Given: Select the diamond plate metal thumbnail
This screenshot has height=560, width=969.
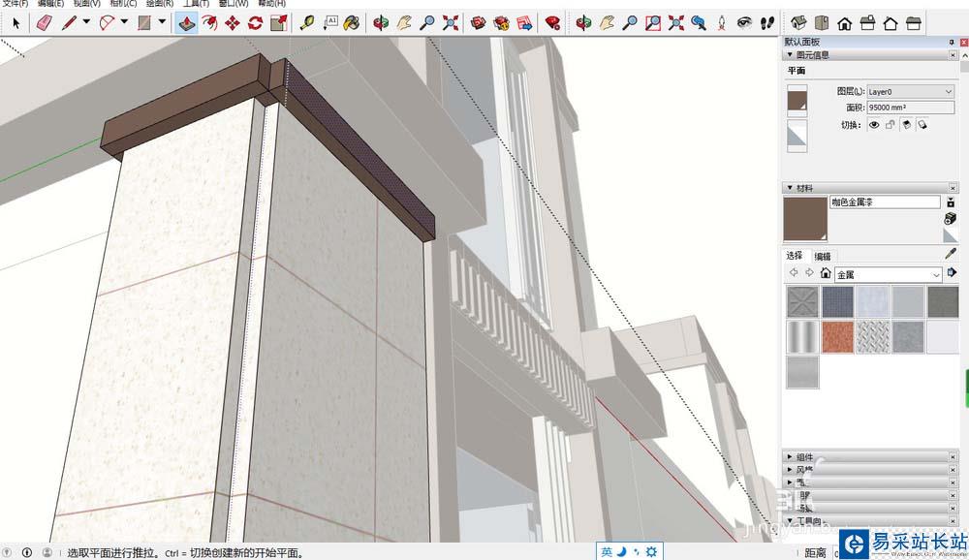Looking at the screenshot, I should coord(873,337).
